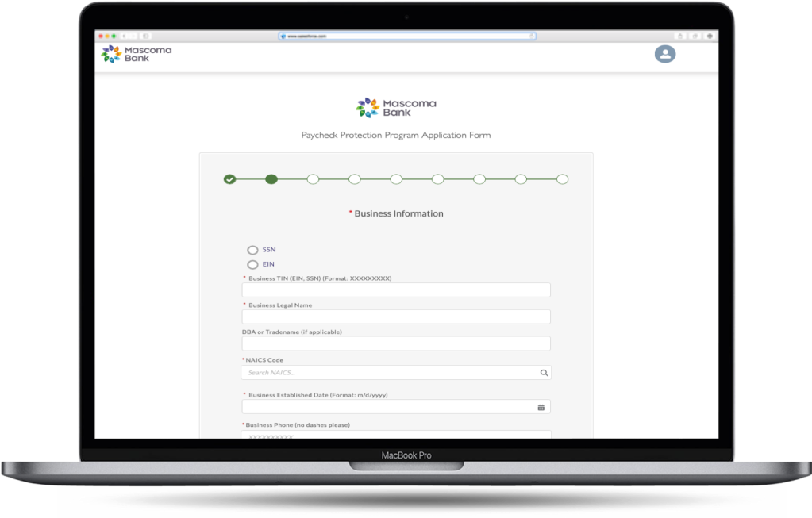Click the centered Mascoma Bank logo above form
The width and height of the screenshot is (812, 518).
click(396, 108)
